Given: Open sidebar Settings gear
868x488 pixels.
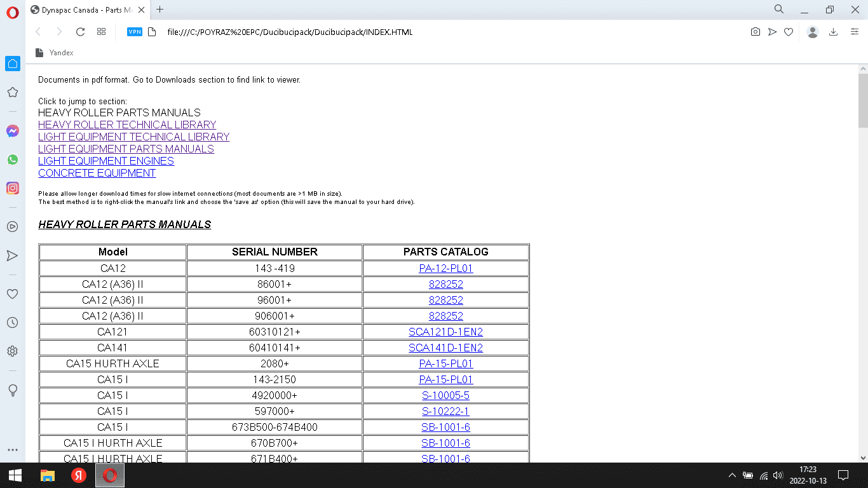Looking at the screenshot, I should [x=12, y=351].
